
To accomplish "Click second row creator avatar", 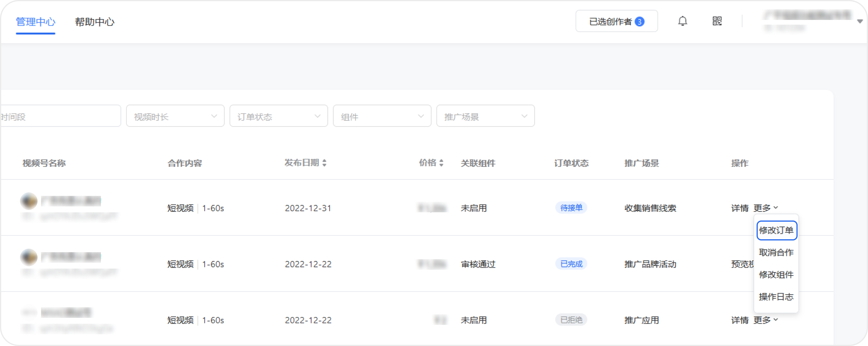I will pyautogui.click(x=29, y=257).
